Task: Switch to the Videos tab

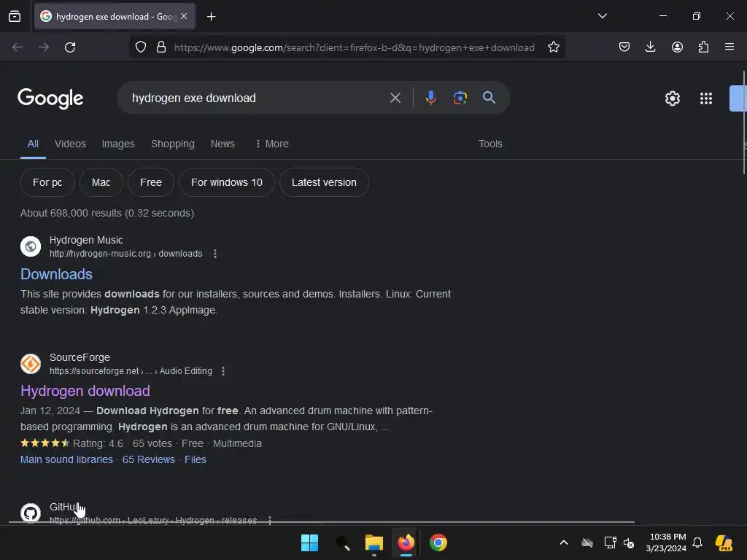Action: (70, 144)
